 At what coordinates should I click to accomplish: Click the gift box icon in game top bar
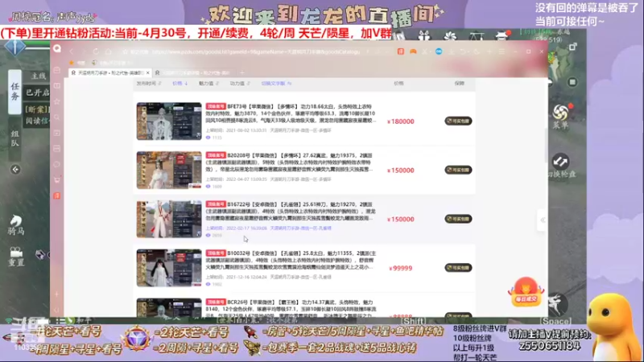[x=424, y=35]
